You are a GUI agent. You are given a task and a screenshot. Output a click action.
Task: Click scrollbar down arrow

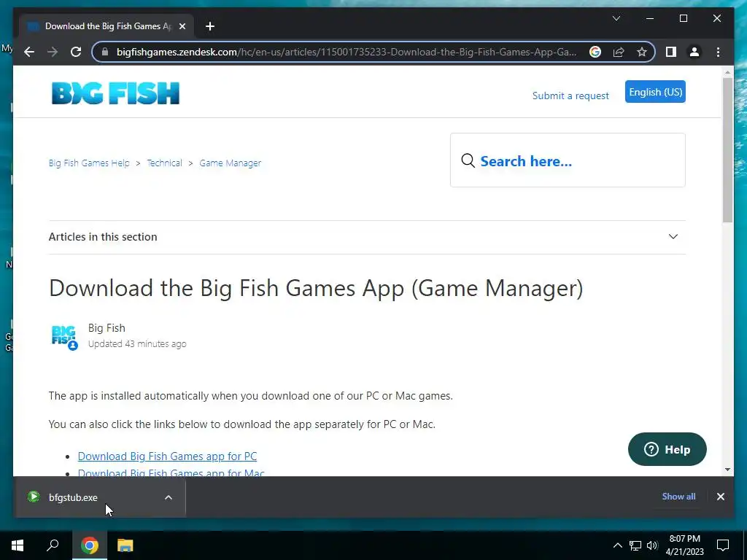[727, 470]
